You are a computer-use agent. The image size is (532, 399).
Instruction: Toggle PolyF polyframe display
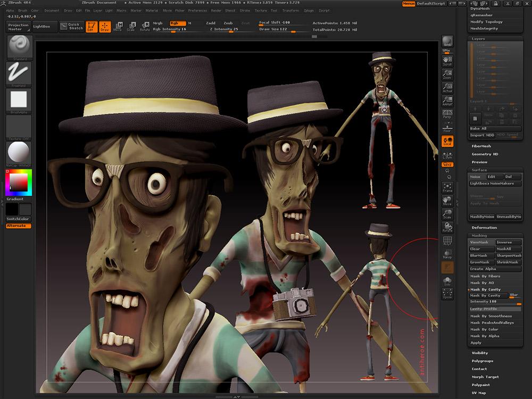coord(447,240)
